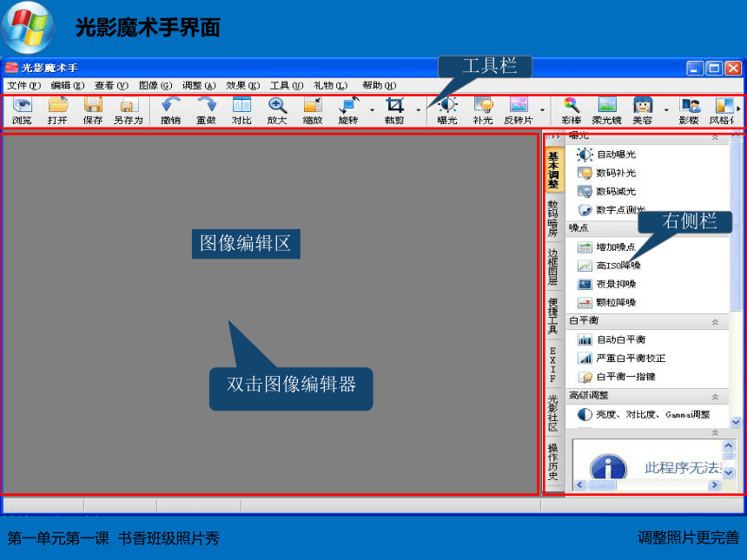
Task: Open the 调整(A) menu
Action: click(199, 86)
